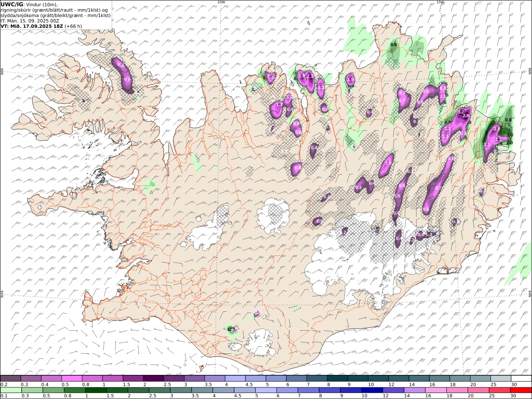Screen dimensions: 532x399
Task: Click the '20W' longitude label
Action: point(221,2)
